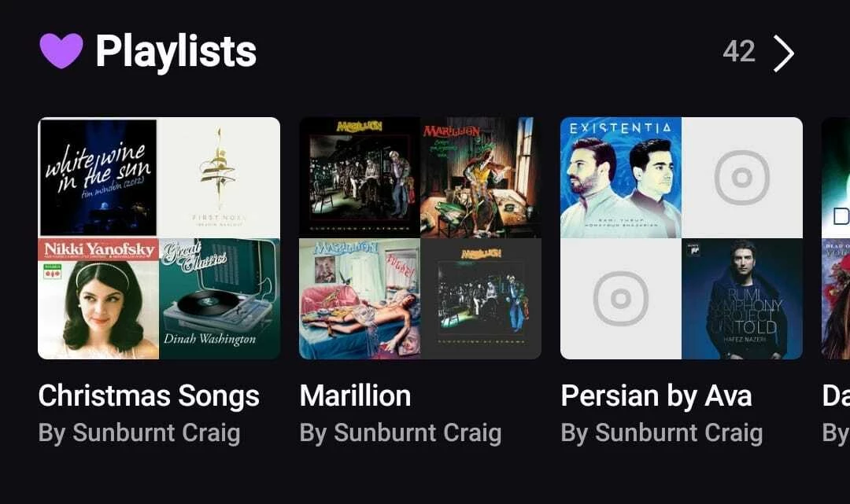Select the Marillion Fugazi album cover
The image size is (850, 504).
[x=360, y=299]
